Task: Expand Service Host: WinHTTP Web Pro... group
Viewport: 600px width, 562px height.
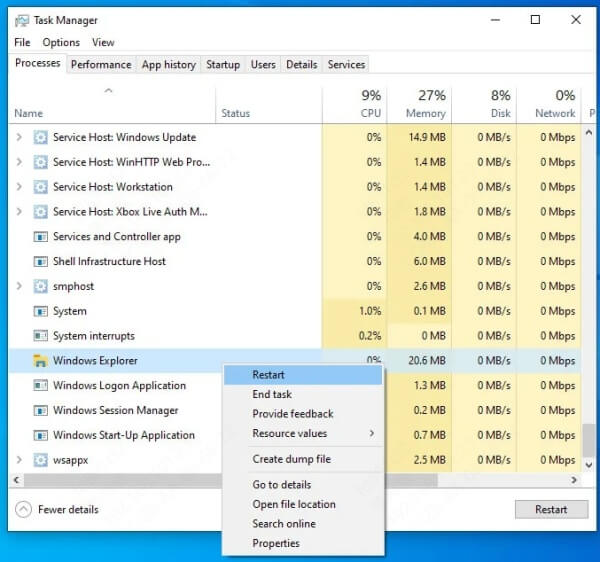Action: point(19,162)
